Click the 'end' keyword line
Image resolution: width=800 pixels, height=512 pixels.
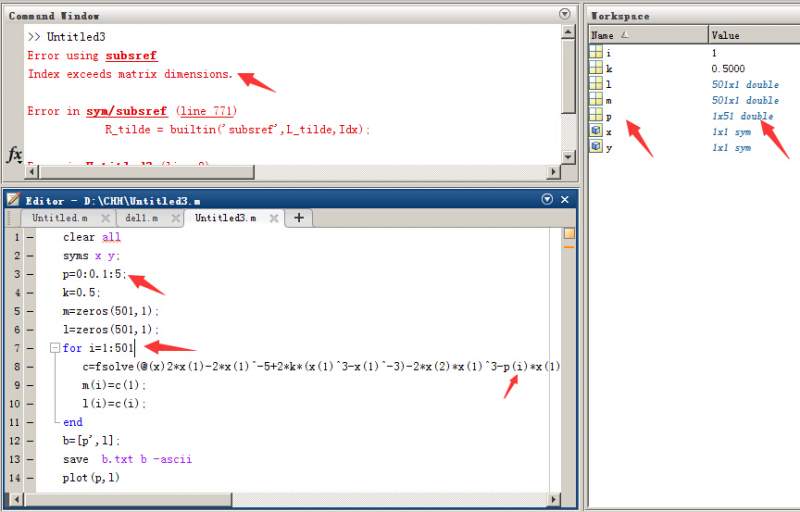(72, 422)
